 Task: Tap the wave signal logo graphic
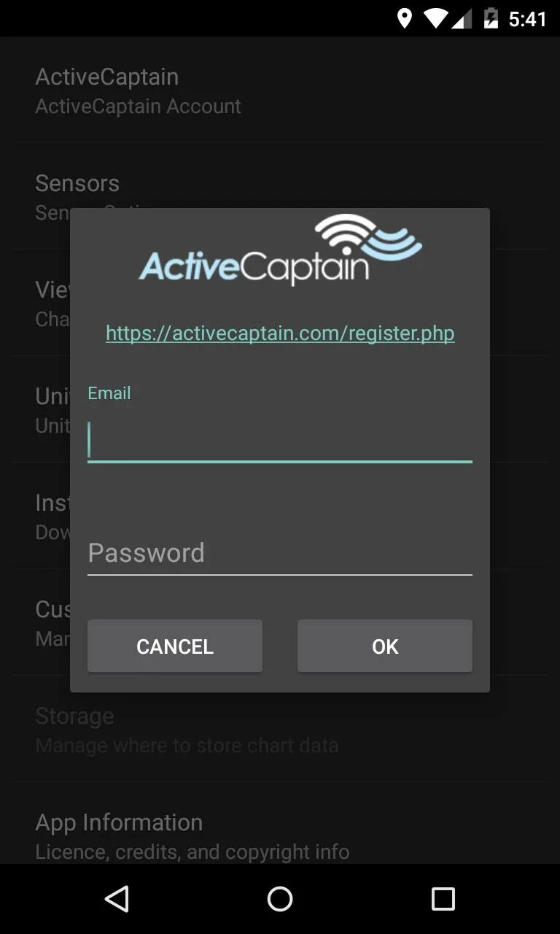tap(369, 237)
